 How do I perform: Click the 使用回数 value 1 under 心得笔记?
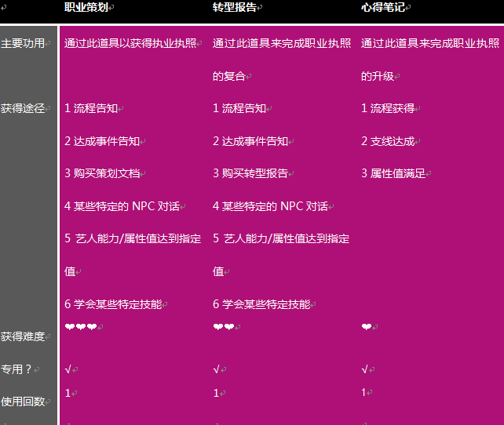point(363,392)
